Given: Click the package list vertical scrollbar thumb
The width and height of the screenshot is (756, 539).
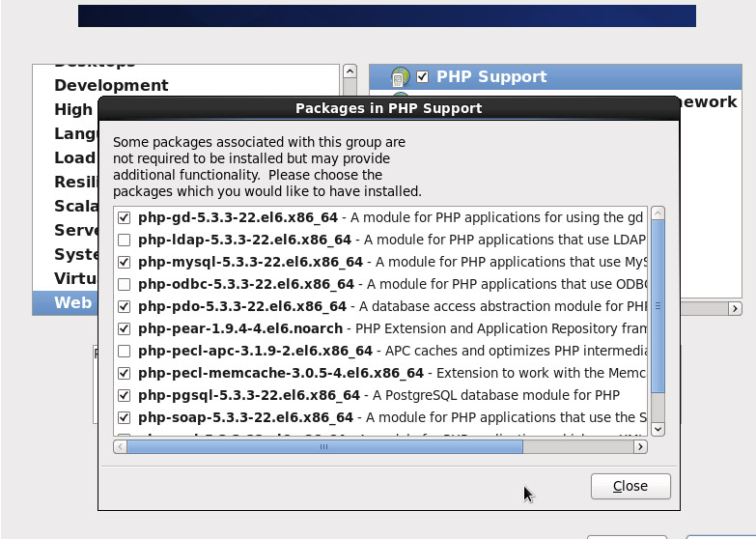Looking at the screenshot, I should tap(658, 306).
